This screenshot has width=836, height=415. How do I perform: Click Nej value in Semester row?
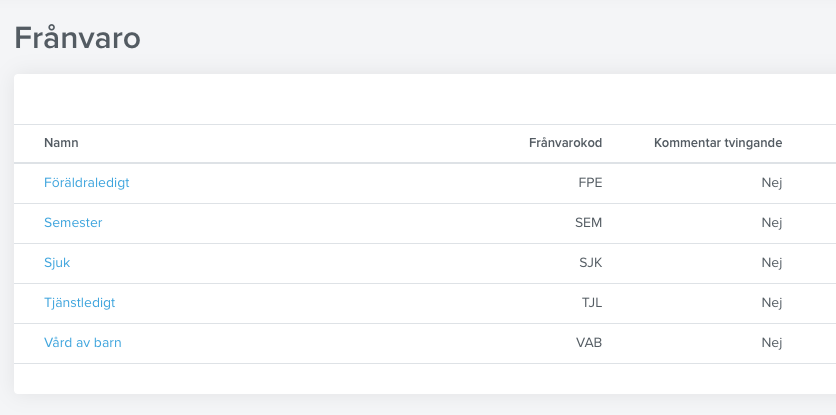tap(771, 223)
